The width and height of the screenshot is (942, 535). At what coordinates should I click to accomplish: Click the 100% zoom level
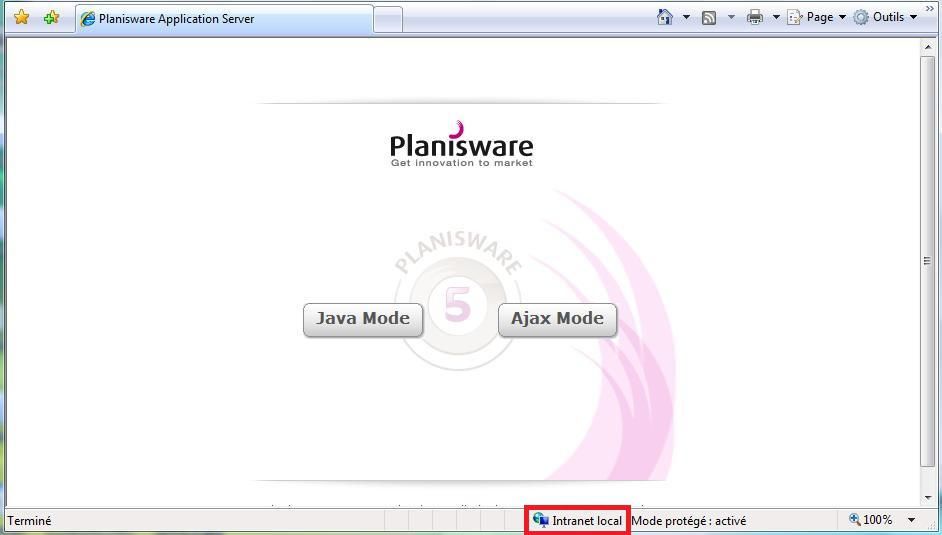(x=878, y=520)
